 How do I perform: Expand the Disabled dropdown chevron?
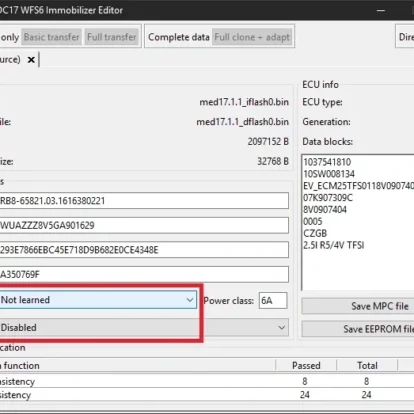(x=282, y=328)
